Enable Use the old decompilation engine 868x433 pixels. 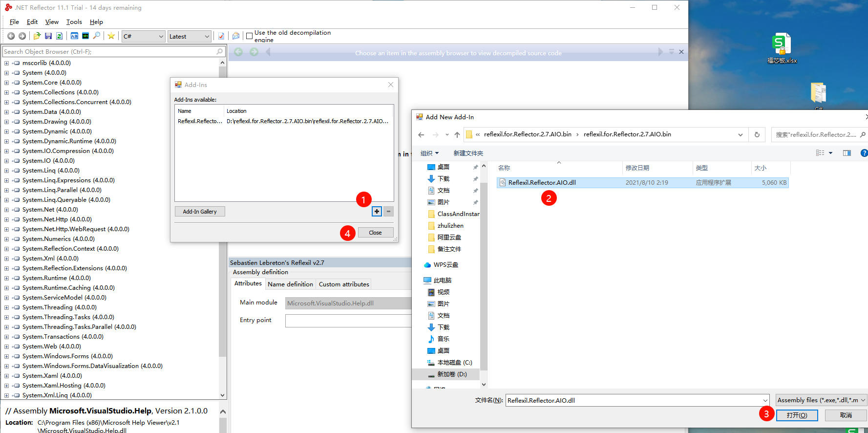pyautogui.click(x=249, y=36)
